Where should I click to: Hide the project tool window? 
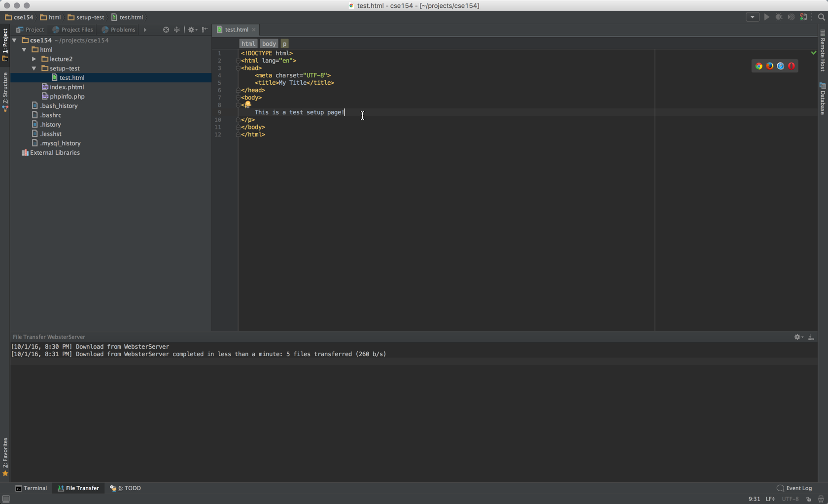(x=205, y=30)
